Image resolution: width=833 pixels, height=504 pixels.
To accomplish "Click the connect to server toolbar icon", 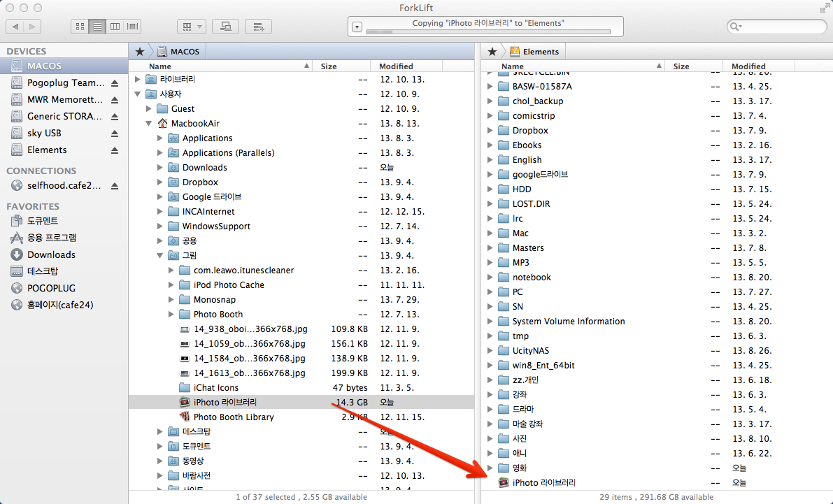I will pos(225,27).
